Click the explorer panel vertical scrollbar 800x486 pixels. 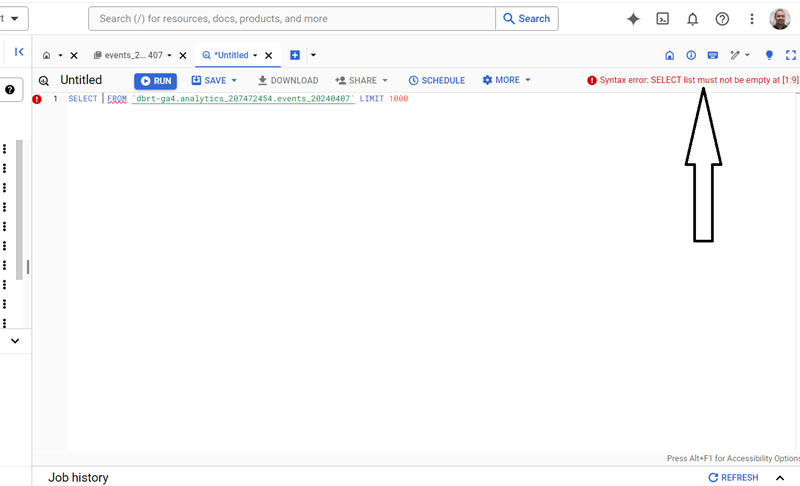(19, 210)
